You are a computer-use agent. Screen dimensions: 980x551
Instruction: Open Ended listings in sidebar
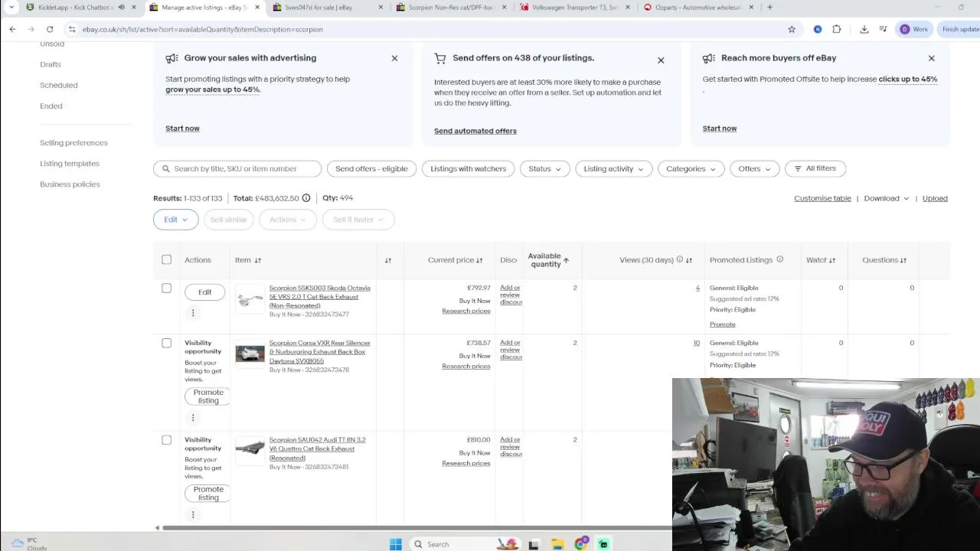pyautogui.click(x=51, y=106)
